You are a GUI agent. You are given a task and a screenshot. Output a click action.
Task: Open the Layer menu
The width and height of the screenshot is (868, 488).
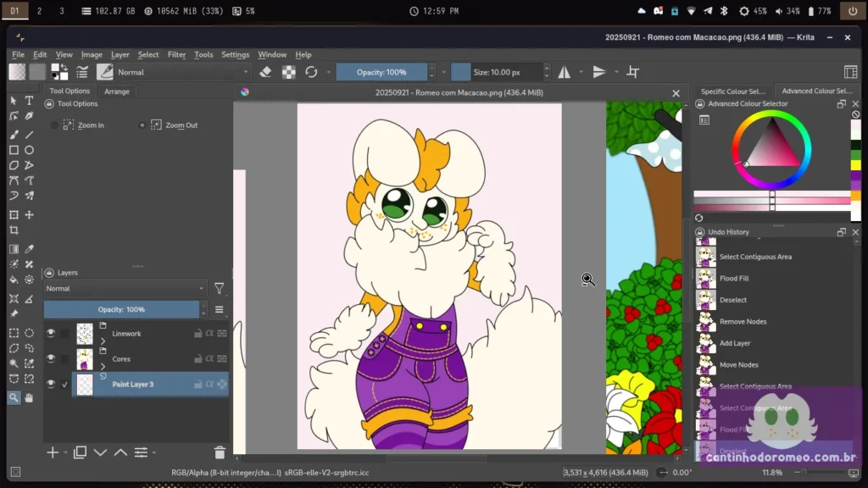[120, 55]
